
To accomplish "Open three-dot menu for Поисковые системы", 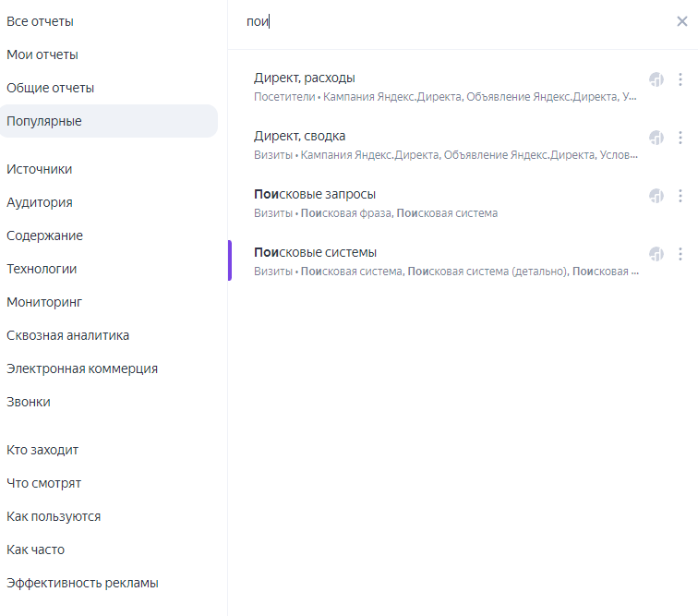I will (x=680, y=254).
